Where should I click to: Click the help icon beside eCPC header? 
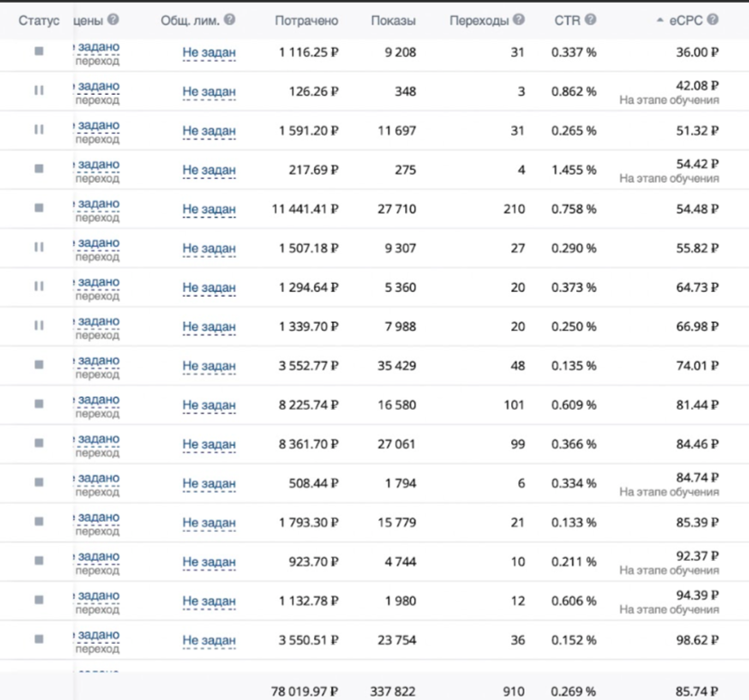[x=713, y=20]
